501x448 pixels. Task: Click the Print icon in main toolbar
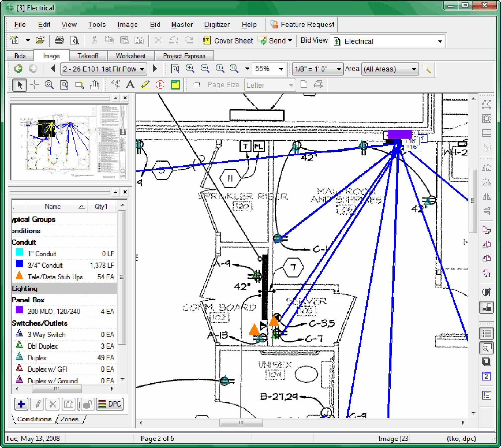pos(59,40)
